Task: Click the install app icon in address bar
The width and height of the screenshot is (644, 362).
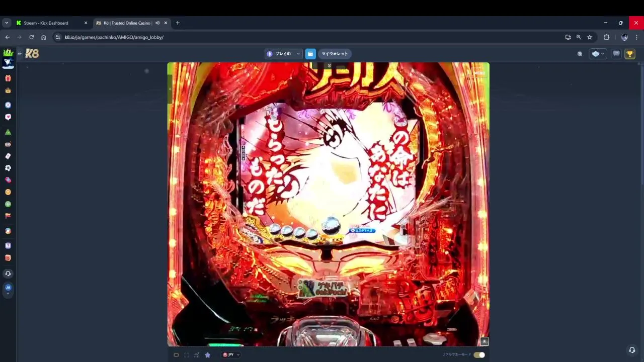Action: tap(568, 37)
